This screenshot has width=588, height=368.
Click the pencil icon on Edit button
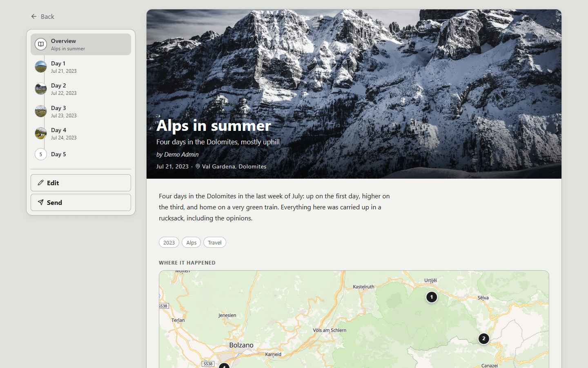click(41, 183)
